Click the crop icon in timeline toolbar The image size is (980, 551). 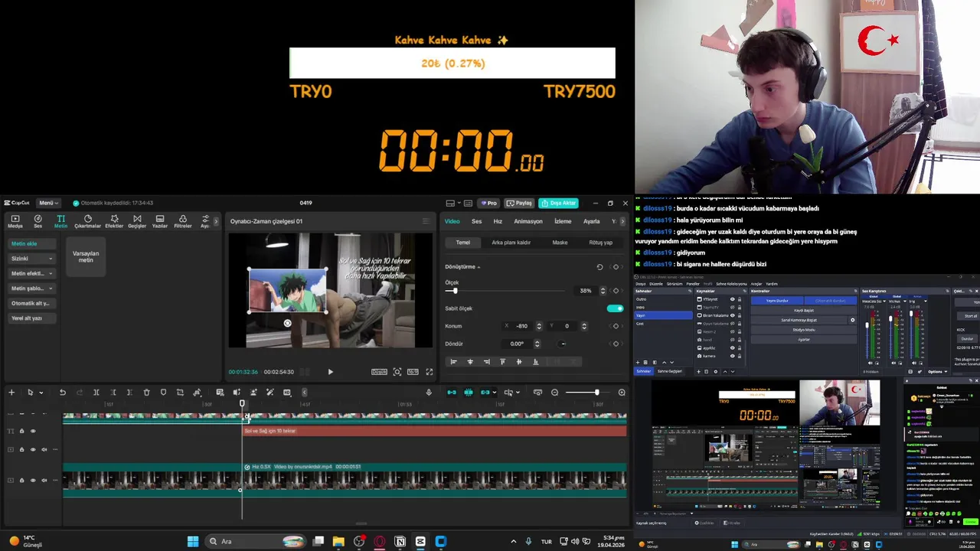[x=180, y=393]
